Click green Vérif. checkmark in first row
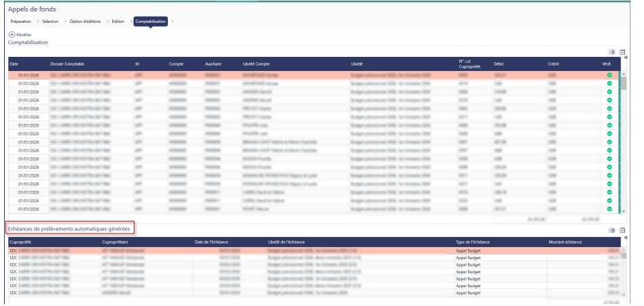The width and height of the screenshot is (644, 306). click(x=609, y=75)
